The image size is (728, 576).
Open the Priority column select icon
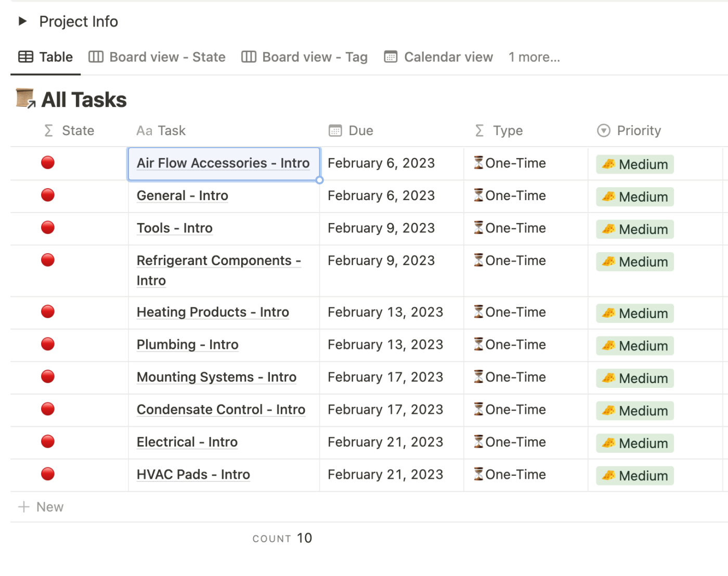pos(603,131)
